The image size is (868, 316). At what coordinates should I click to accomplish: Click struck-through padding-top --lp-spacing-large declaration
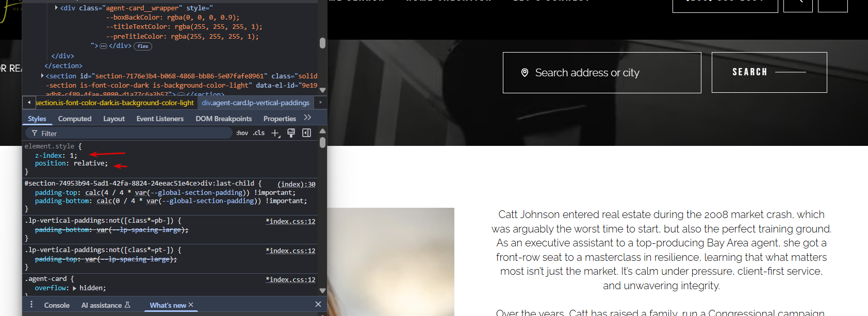click(x=106, y=259)
